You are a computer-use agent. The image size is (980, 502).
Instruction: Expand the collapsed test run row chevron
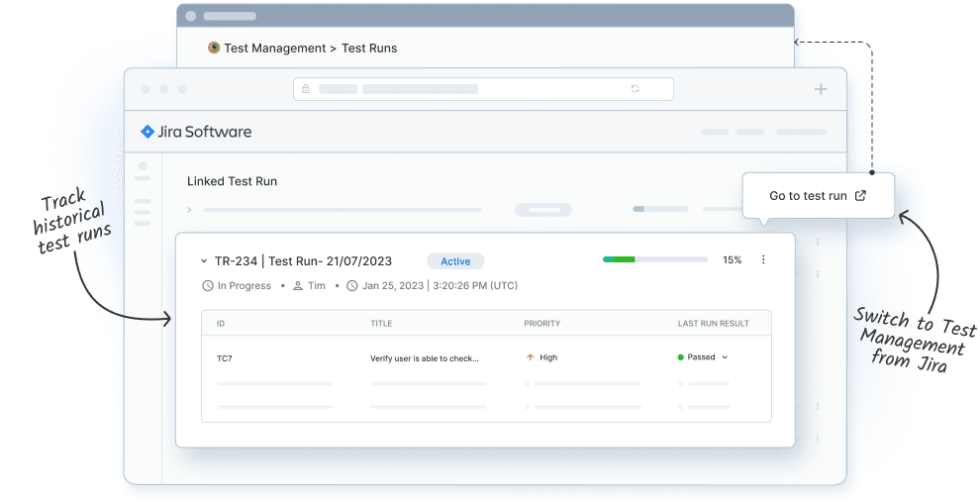coord(189,210)
